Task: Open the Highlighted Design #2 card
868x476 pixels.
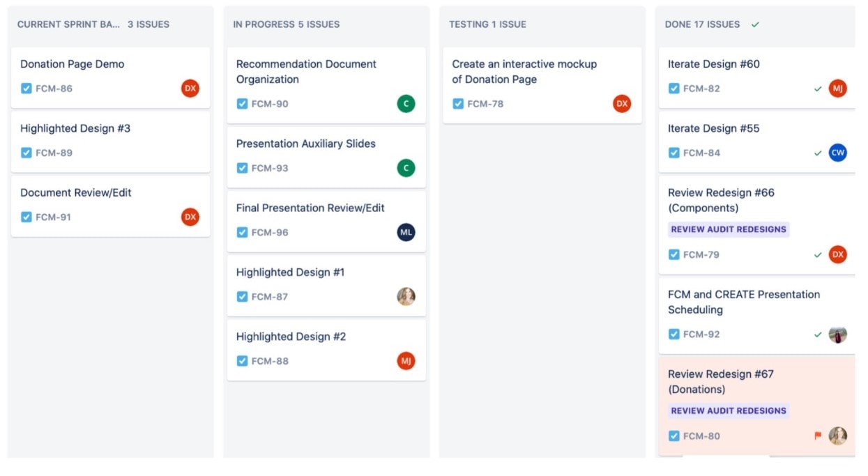Action: tap(291, 337)
